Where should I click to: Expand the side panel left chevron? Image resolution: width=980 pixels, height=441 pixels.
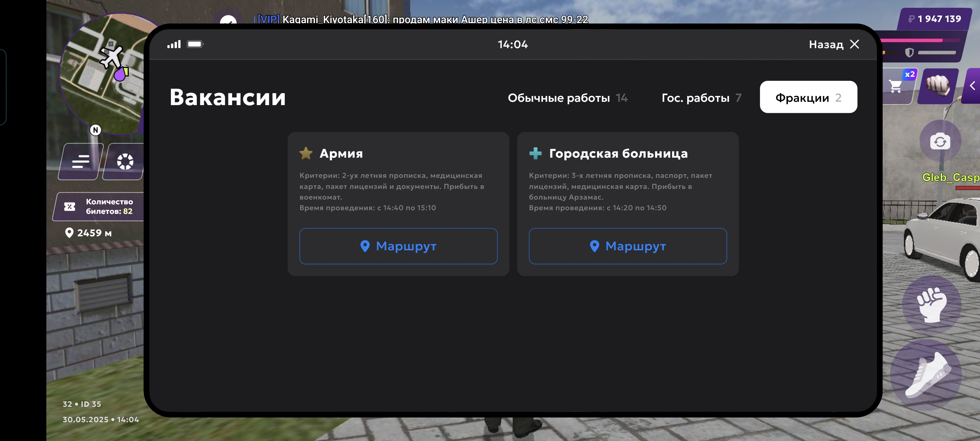tap(972, 86)
